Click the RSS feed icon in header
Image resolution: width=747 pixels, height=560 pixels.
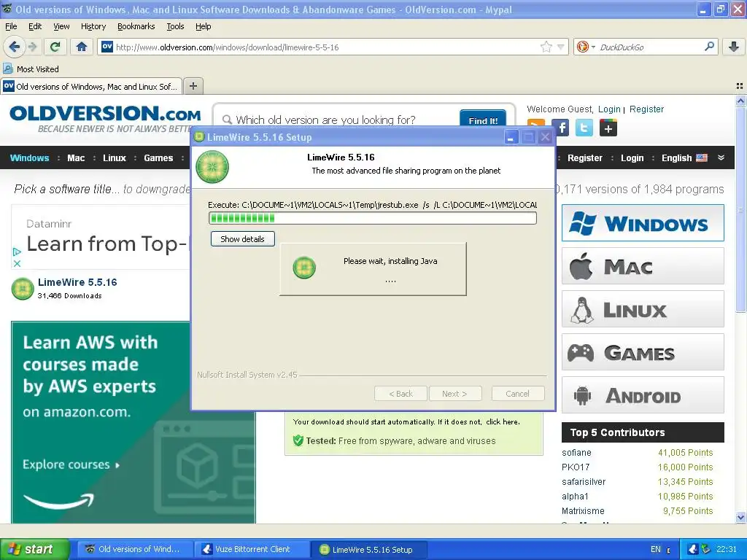click(x=536, y=124)
